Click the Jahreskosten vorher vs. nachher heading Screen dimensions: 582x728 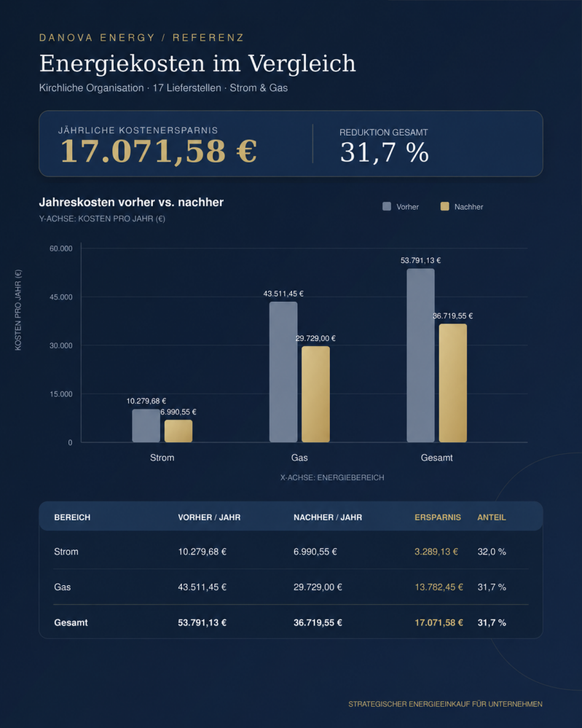pos(131,203)
